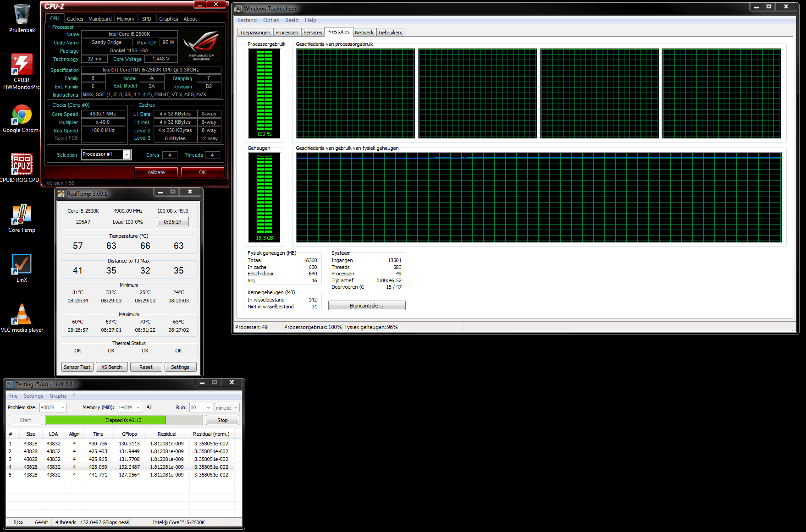Viewport: 806px width, 532px height.
Task: Click the GFlops column header in LinX
Action: [129, 434]
